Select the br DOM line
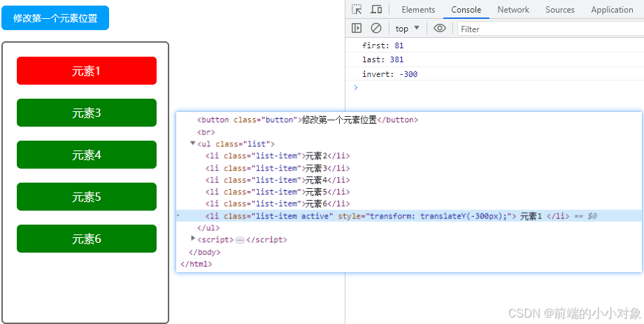 (x=206, y=132)
